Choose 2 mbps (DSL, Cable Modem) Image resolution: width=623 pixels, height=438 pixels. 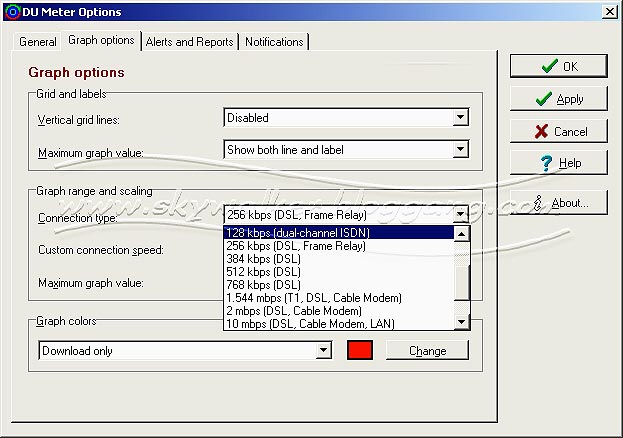339,311
